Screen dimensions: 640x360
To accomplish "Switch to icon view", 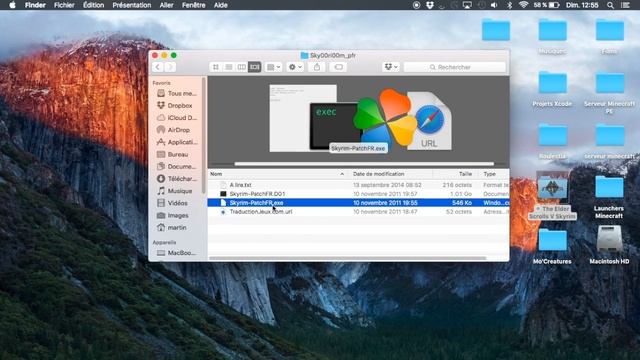I will coord(216,67).
